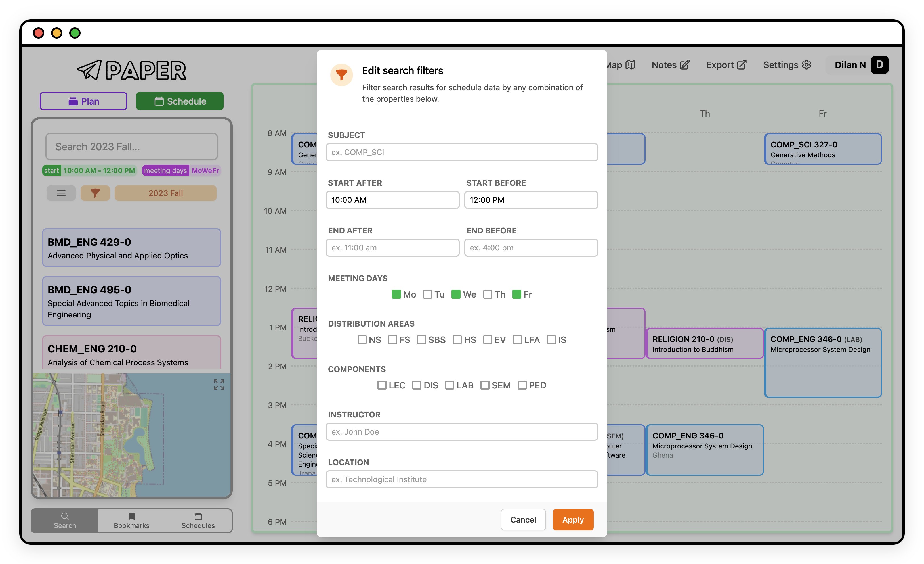Focus the Instructor input field
The height and width of the screenshot is (564, 924).
coord(462,431)
